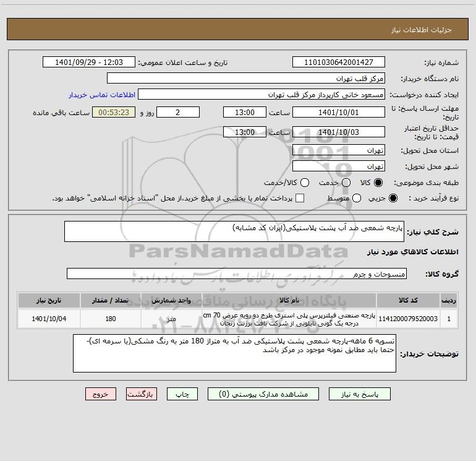Select the کالا radio button
The width and height of the screenshot is (476, 461).
pos(378,183)
